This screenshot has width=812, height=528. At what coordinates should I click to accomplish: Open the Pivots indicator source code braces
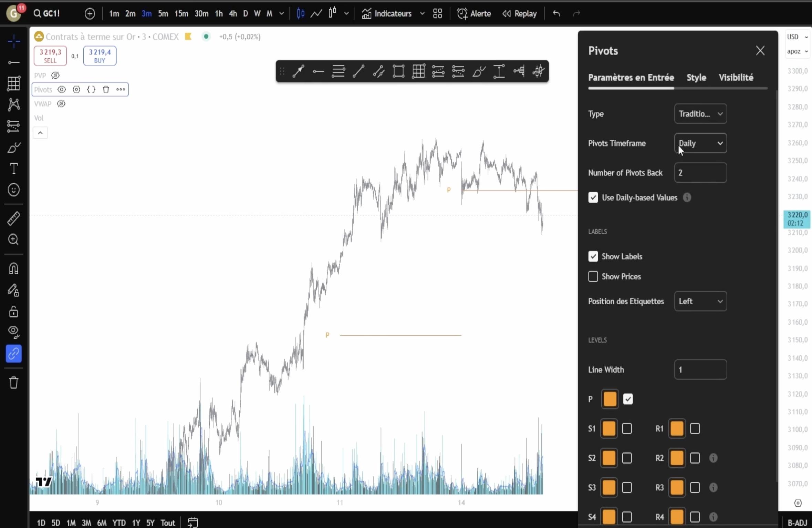91,89
